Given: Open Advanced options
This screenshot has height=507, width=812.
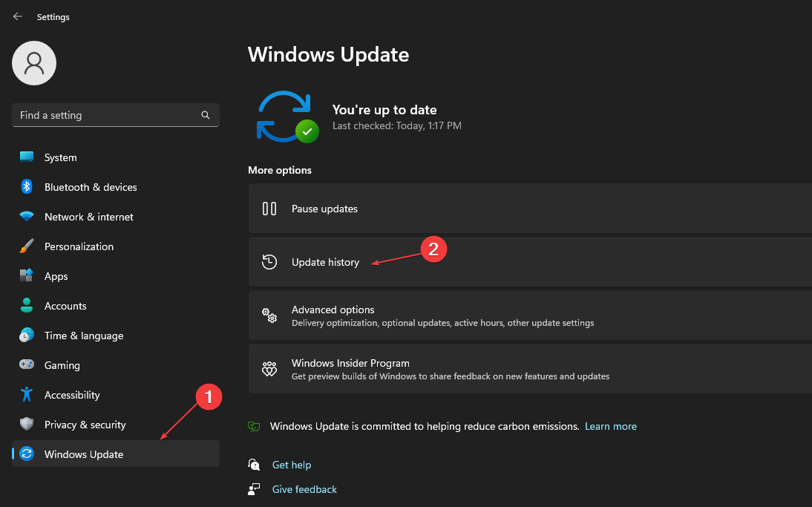Looking at the screenshot, I should [530, 315].
